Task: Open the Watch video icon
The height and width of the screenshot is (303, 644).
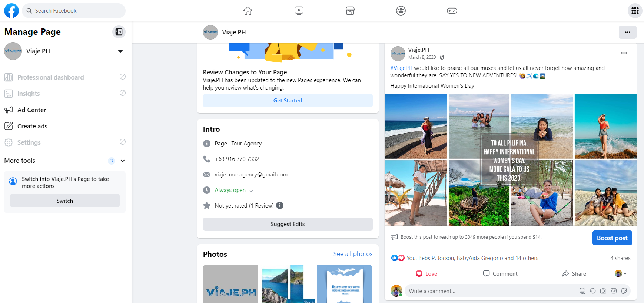Action: click(299, 11)
